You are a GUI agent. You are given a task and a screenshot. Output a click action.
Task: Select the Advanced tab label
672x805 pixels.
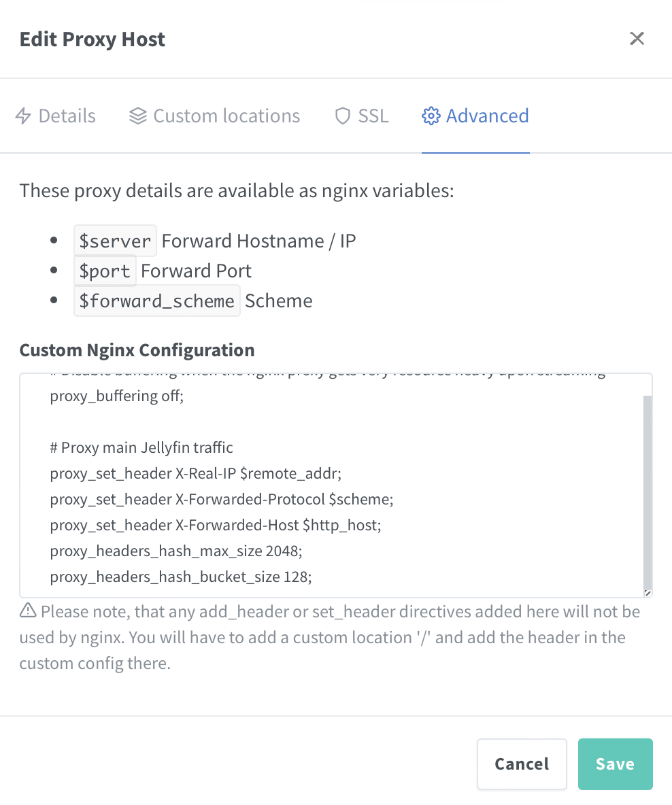[x=487, y=116]
